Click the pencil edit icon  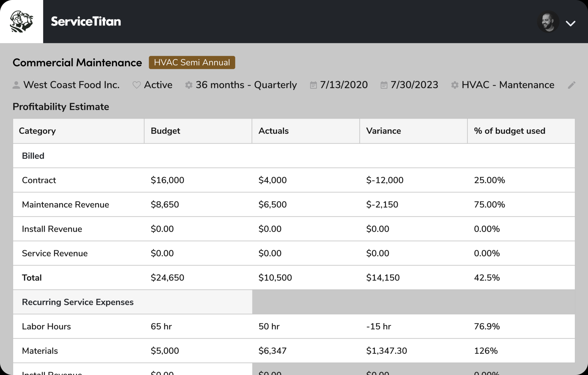pyautogui.click(x=571, y=85)
